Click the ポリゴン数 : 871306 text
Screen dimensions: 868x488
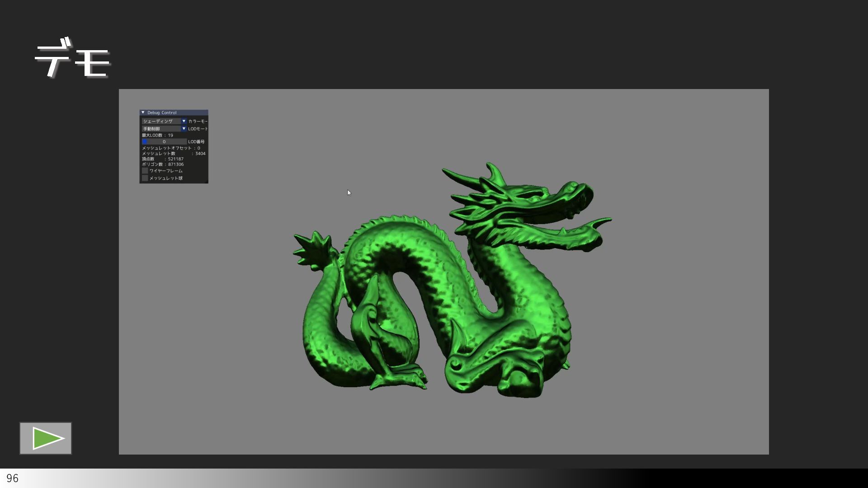(x=163, y=164)
